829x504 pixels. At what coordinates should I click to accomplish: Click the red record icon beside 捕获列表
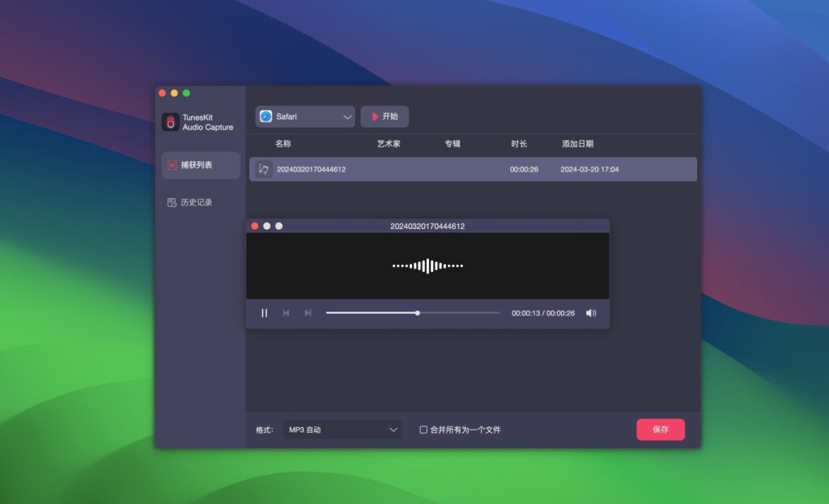pyautogui.click(x=170, y=163)
